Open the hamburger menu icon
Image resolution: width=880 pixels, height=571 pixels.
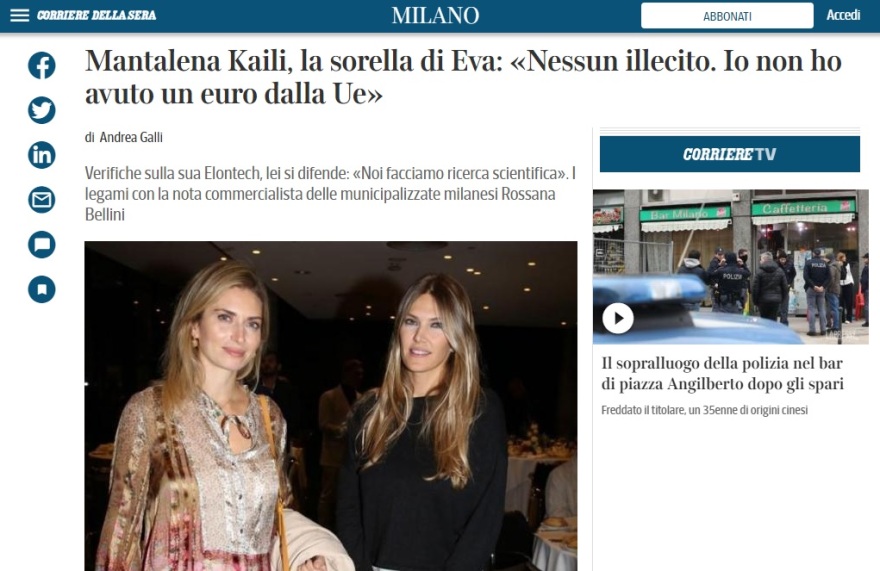(x=19, y=15)
